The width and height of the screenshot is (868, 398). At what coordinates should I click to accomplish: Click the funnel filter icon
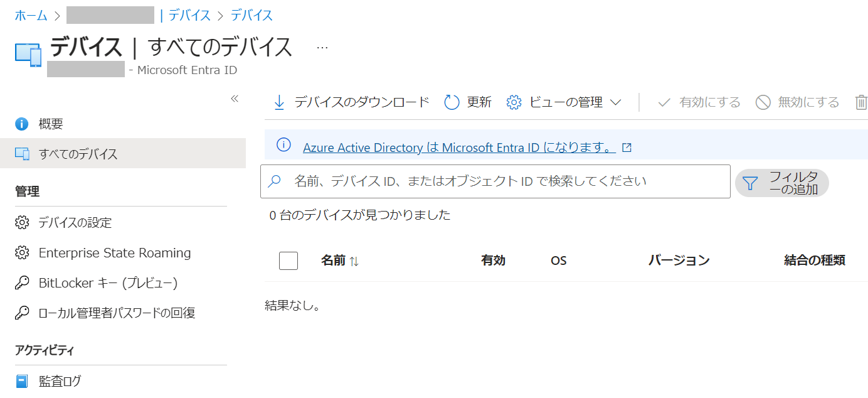[x=750, y=183]
